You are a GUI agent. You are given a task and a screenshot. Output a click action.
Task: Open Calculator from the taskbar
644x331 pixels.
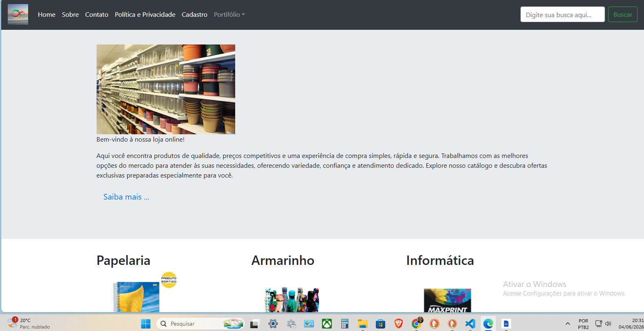(x=345, y=324)
